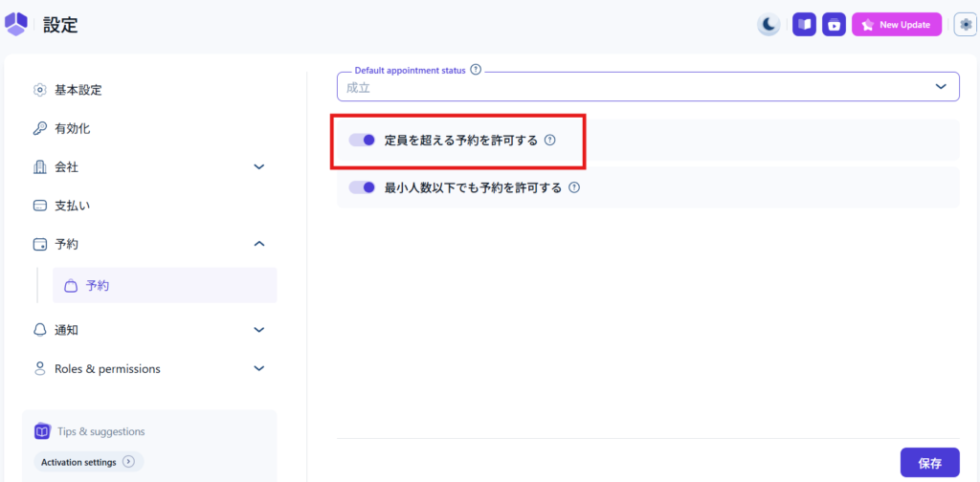Click the New Update button
Viewport: 980px width, 482px height.
(896, 25)
